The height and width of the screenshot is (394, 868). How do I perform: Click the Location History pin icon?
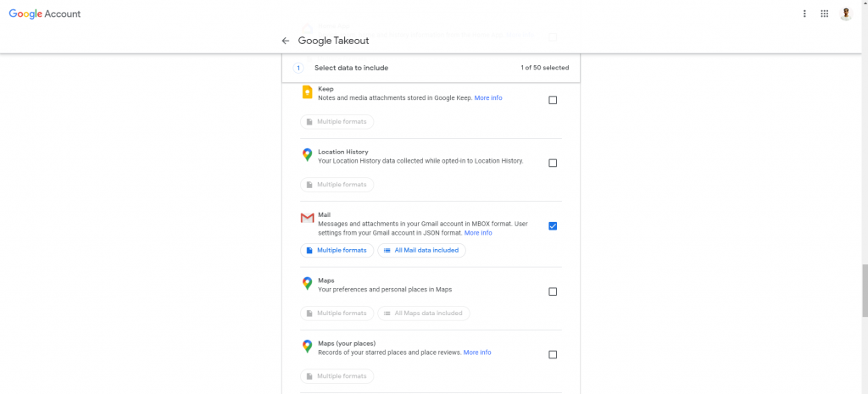(307, 155)
